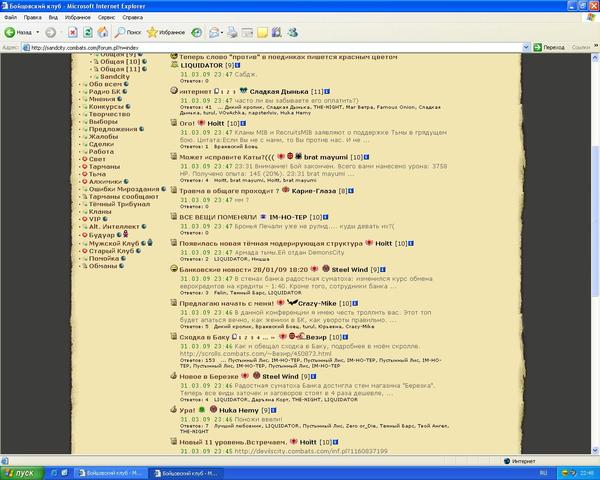Open the 'Ошибки Мироздания' forum section
Viewport: 600px width, 480px height.
(x=124, y=189)
